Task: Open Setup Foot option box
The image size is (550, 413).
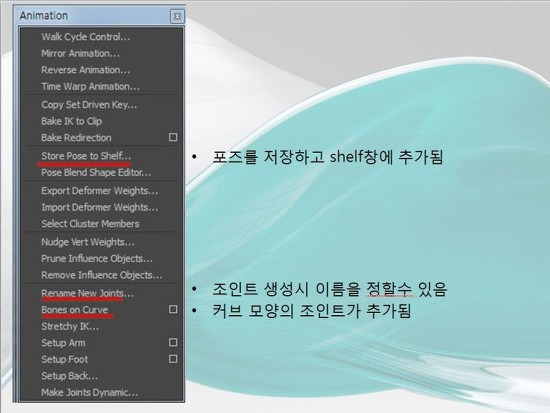Action: tap(173, 359)
